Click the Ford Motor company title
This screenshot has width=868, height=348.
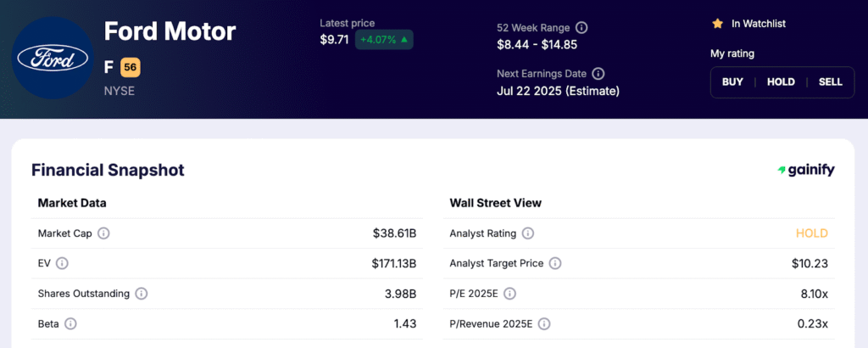click(x=170, y=31)
